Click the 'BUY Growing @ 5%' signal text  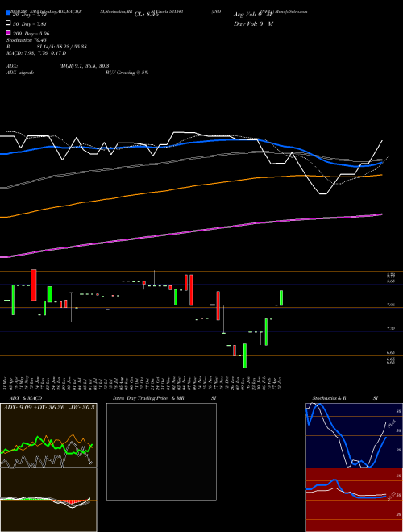127,73
